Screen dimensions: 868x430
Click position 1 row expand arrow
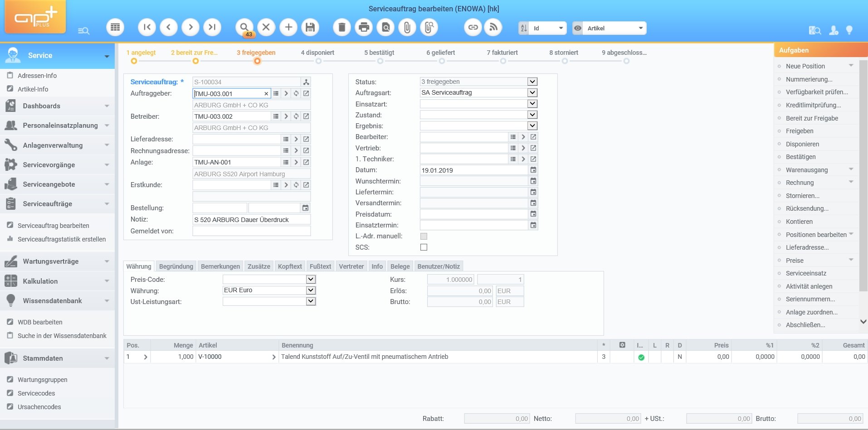[145, 357]
